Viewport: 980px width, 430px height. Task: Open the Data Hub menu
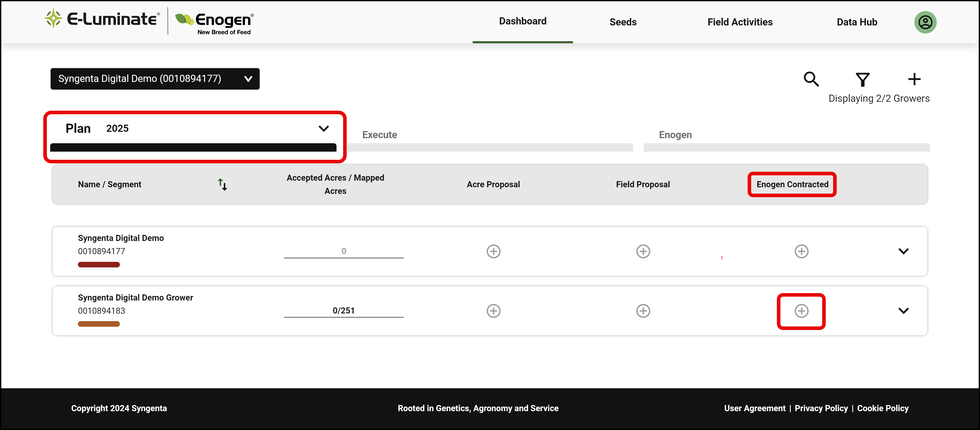pyautogui.click(x=857, y=22)
